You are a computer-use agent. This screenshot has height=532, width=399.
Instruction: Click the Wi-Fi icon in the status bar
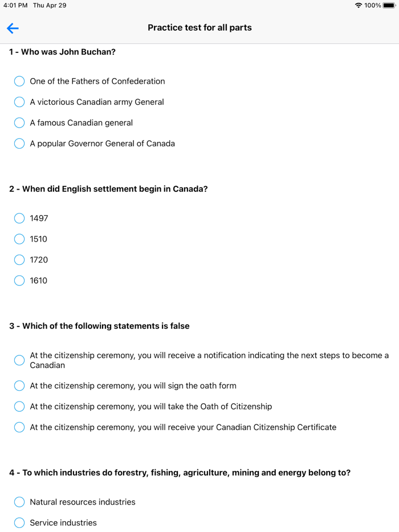click(358, 5)
